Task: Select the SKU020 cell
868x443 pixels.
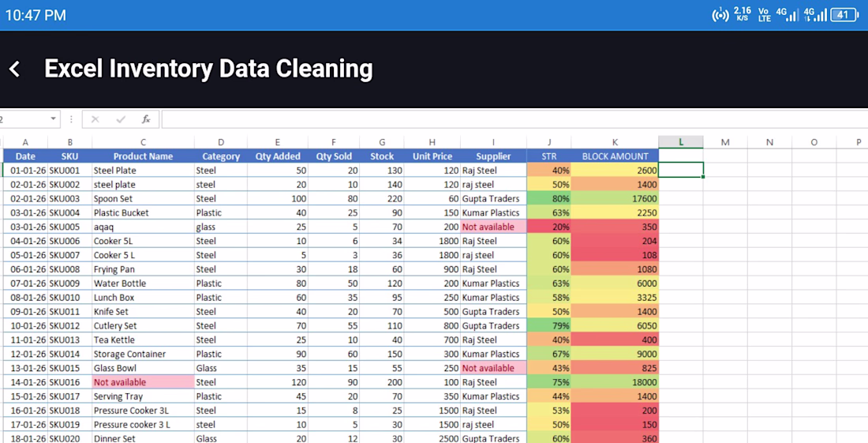Action: 69,438
